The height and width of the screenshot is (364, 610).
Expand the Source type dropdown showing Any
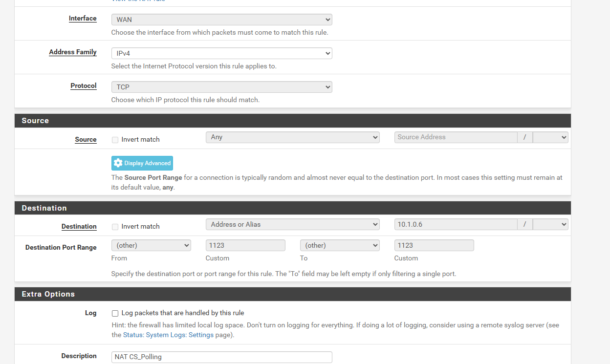coord(293,137)
